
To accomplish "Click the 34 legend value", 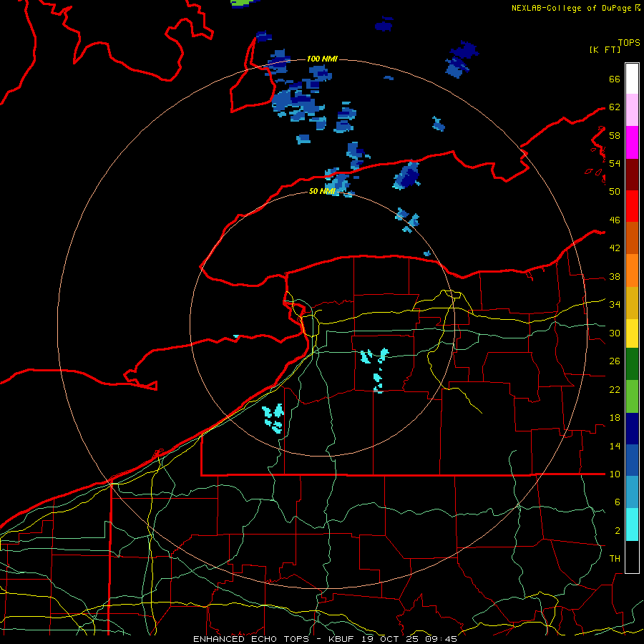I will (615, 305).
